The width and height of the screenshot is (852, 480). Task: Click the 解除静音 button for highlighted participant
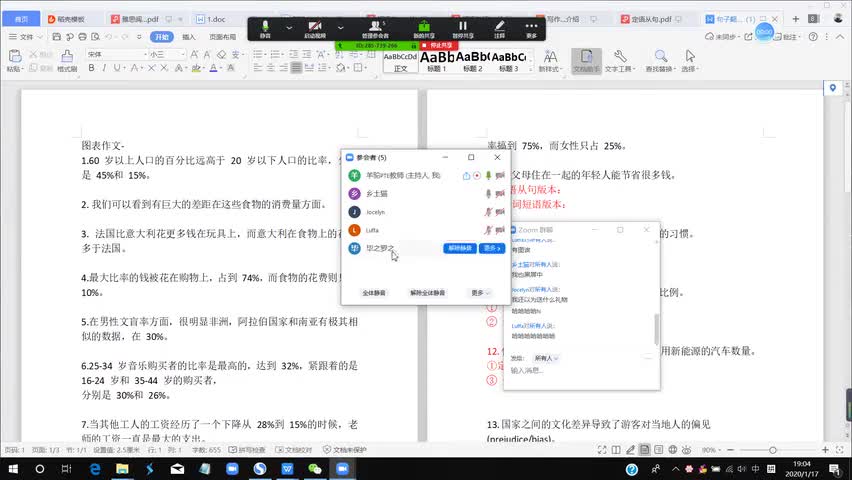tap(460, 248)
